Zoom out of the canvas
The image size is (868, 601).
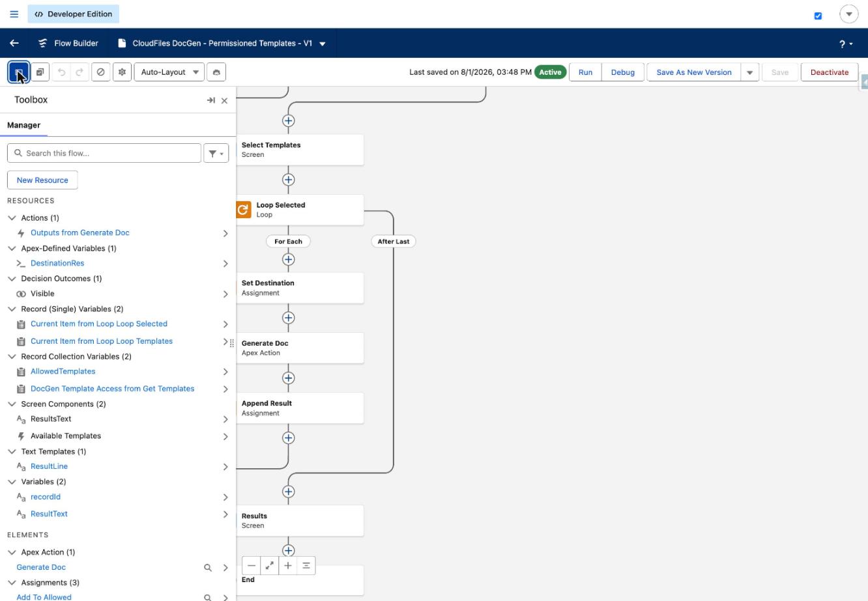click(252, 566)
